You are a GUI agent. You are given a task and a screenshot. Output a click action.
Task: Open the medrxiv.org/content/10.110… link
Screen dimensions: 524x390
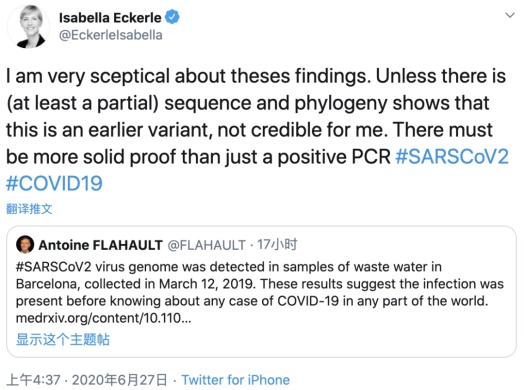tap(104, 318)
